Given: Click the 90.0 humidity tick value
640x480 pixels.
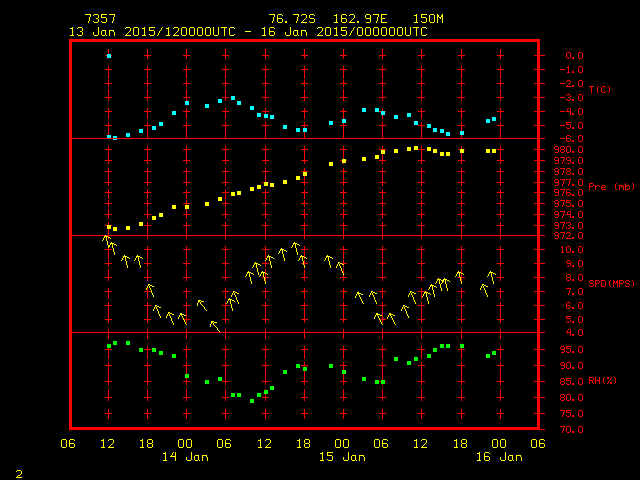Looking at the screenshot, I should tap(571, 366).
